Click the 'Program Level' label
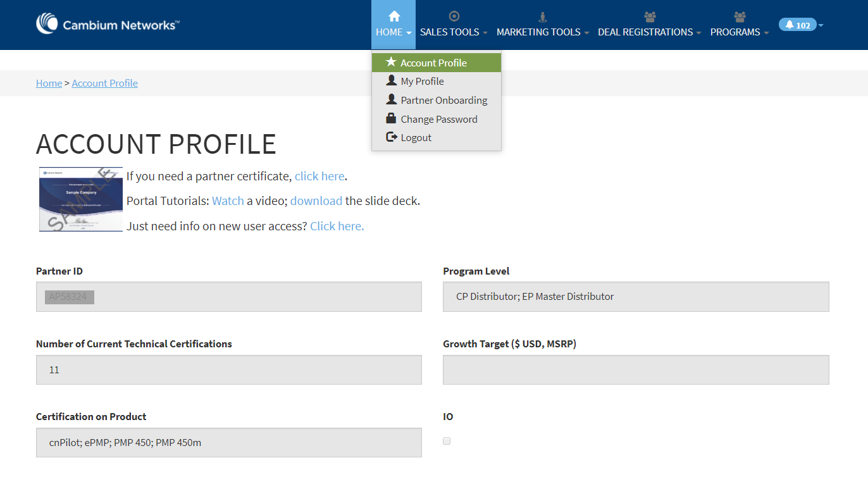 476,271
